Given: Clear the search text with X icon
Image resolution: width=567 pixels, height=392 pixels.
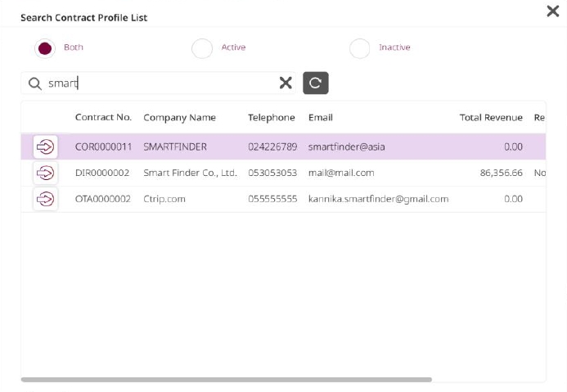Looking at the screenshot, I should click(x=286, y=83).
